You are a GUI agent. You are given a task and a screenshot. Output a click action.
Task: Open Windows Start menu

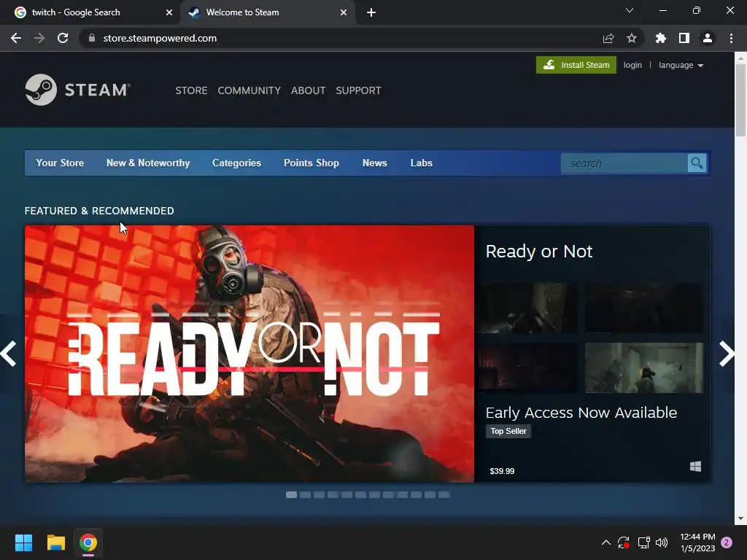click(x=23, y=542)
